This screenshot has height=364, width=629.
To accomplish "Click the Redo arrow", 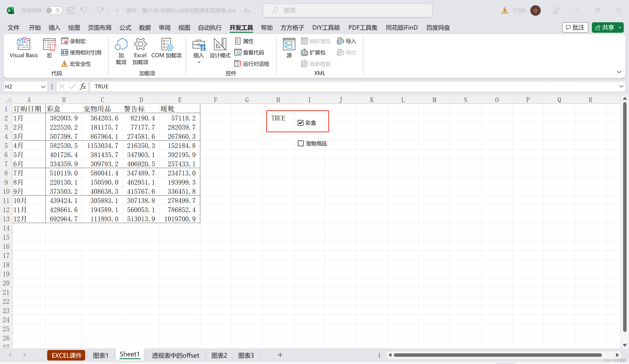I will 100,10.
